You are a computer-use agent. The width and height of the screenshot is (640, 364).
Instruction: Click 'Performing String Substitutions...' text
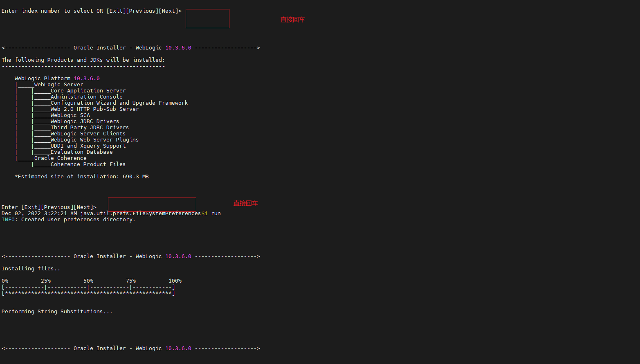57,311
